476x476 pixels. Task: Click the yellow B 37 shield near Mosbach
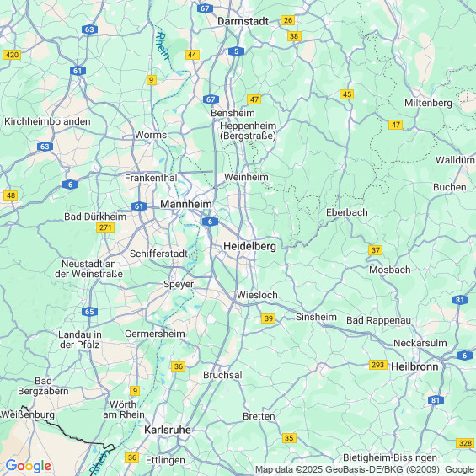coord(376,250)
